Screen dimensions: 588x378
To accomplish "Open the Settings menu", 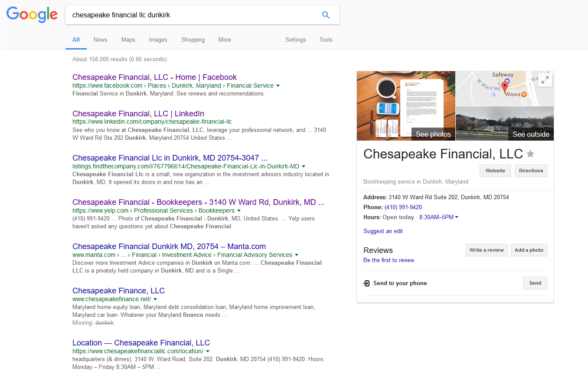I will click(296, 40).
